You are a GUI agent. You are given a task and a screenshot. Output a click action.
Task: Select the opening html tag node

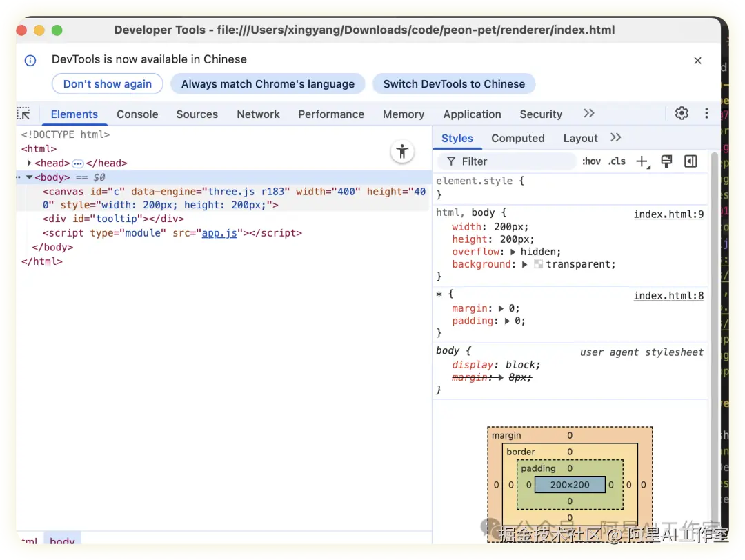click(39, 149)
